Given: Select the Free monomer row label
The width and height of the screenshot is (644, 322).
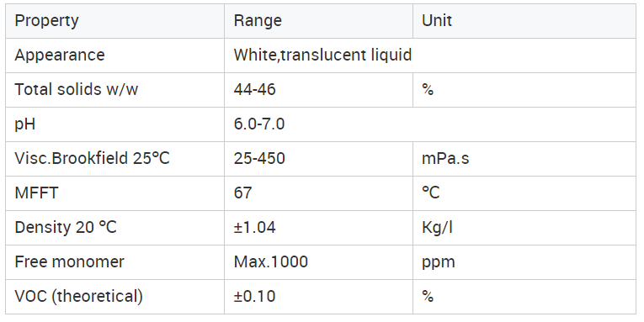Looking at the screenshot, I should [x=69, y=261].
